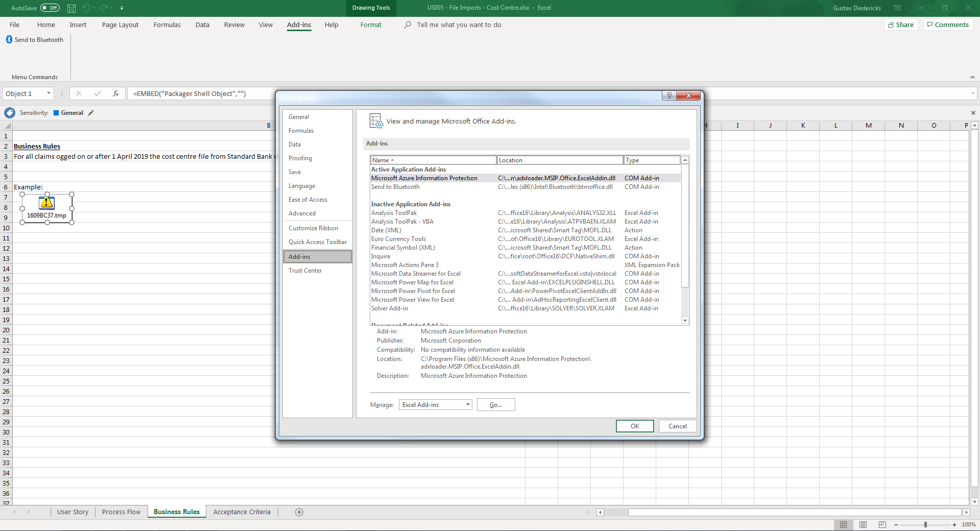Screen dimensions: 980x531
Task: Click the sensitivity edit pencil icon
Action: pyautogui.click(x=91, y=113)
